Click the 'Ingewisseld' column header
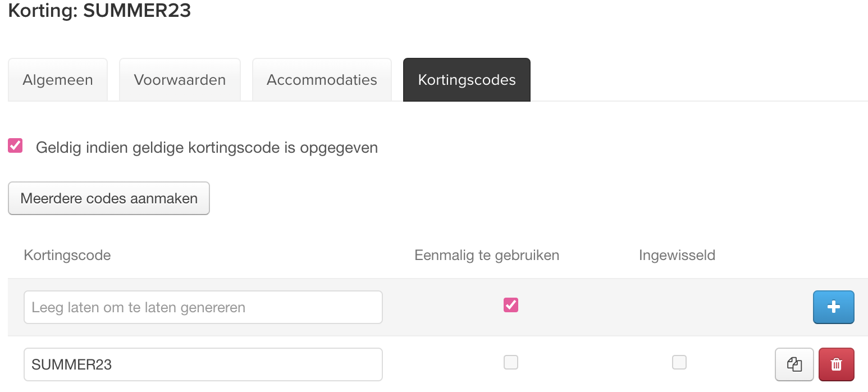 click(x=677, y=256)
